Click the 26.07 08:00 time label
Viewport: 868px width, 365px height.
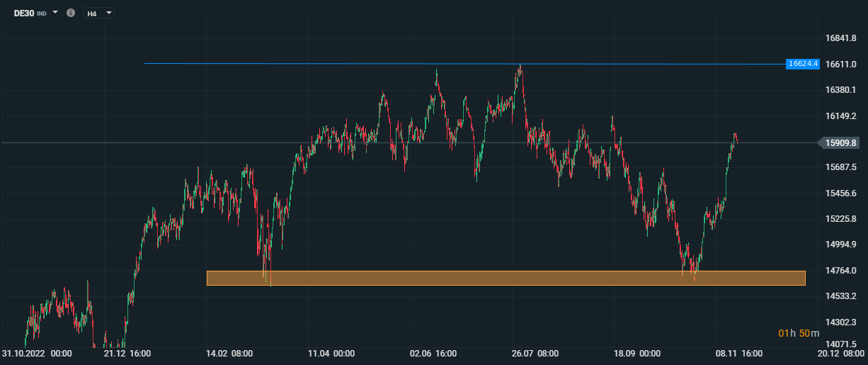[535, 353]
